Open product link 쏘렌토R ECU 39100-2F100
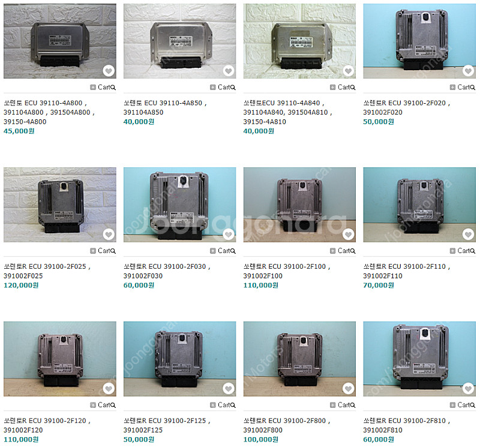 [x=287, y=271]
